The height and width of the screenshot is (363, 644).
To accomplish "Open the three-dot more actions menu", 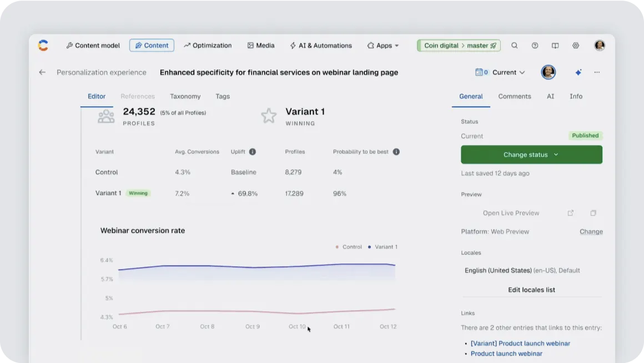I will pyautogui.click(x=597, y=72).
